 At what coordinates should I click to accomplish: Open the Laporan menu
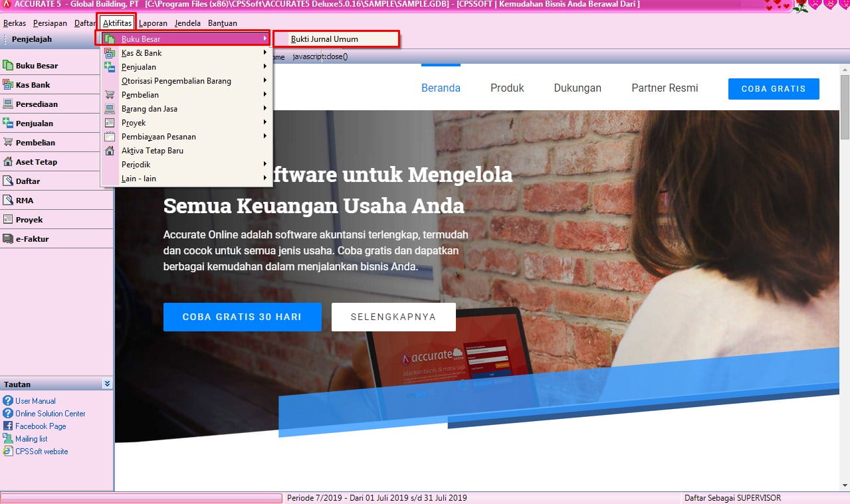click(x=153, y=23)
